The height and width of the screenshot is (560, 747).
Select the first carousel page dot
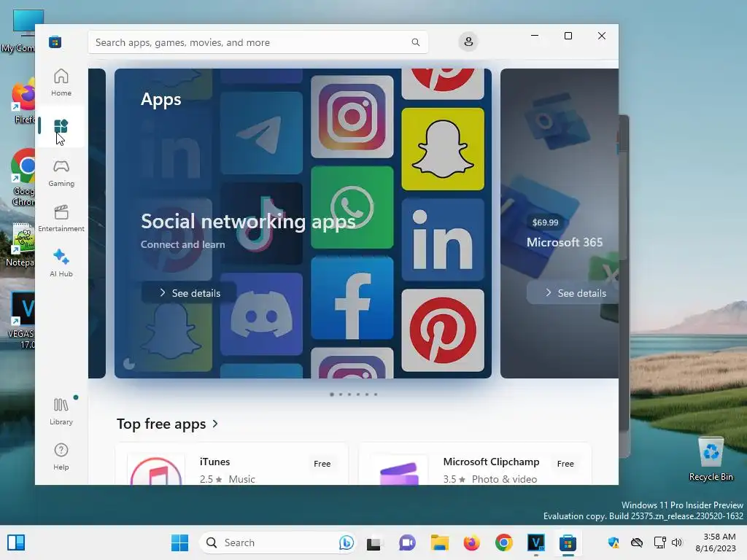click(332, 394)
